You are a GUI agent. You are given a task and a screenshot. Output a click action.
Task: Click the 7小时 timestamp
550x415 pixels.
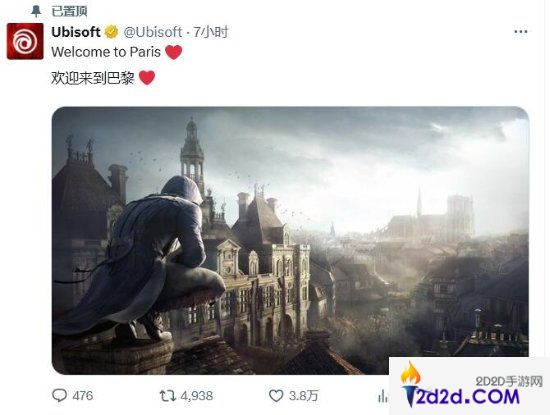click(210, 32)
